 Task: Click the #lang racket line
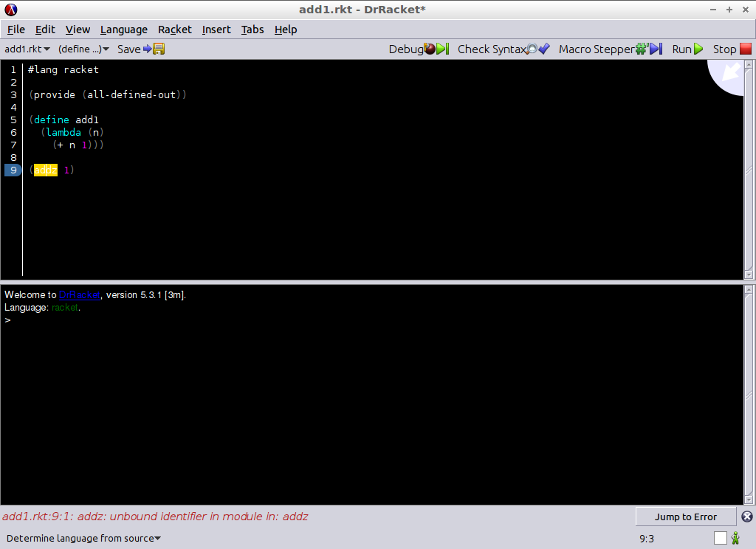[63, 69]
